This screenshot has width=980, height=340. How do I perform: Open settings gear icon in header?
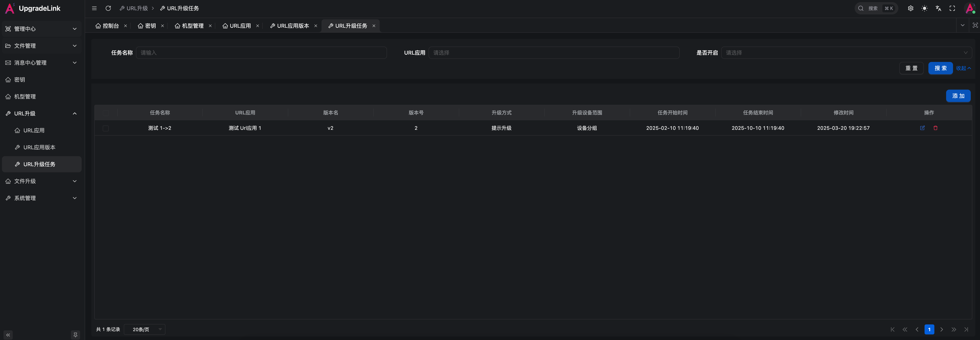pos(910,8)
